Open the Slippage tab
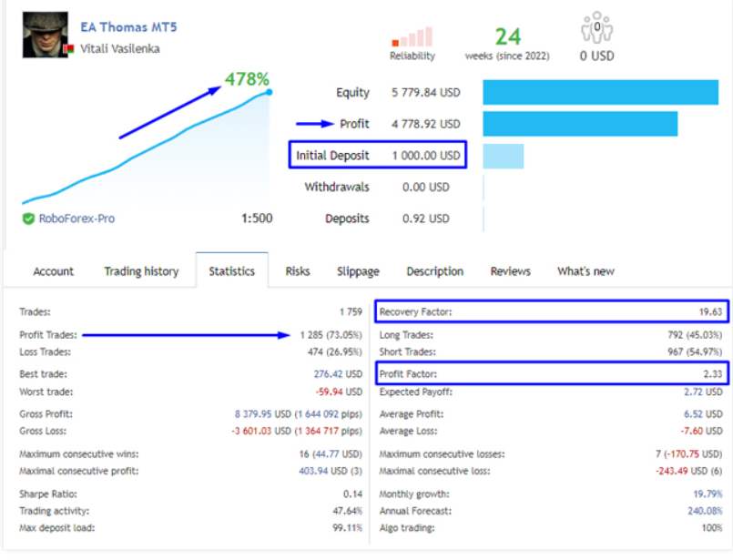Image resolution: width=733 pixels, height=560 pixels. pos(358,271)
